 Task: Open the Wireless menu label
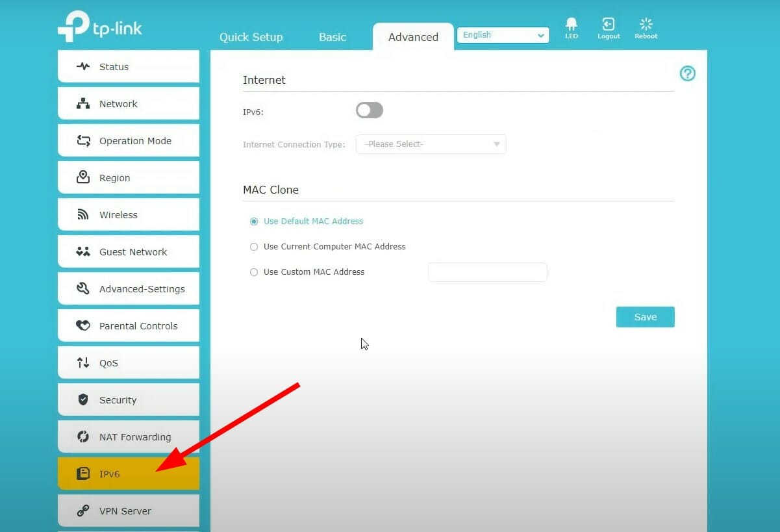(x=118, y=215)
